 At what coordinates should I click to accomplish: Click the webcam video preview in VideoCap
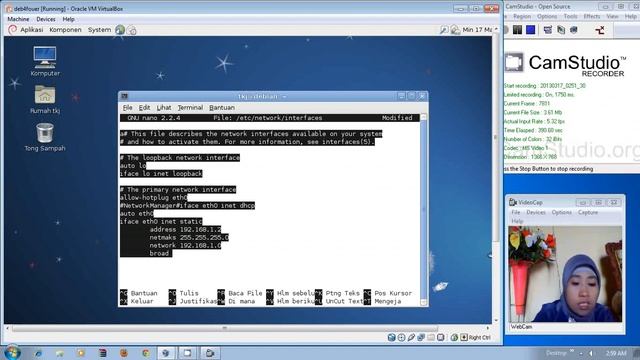(565, 274)
